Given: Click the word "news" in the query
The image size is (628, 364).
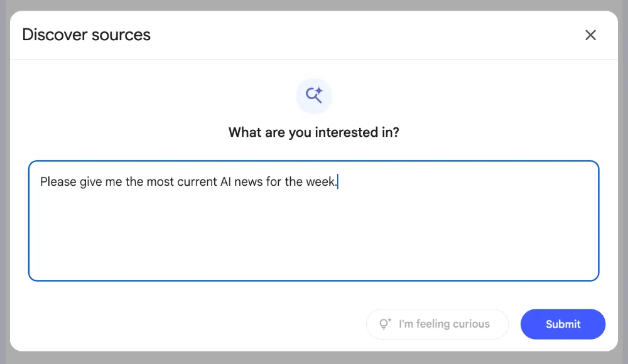Looking at the screenshot, I should 248,182.
